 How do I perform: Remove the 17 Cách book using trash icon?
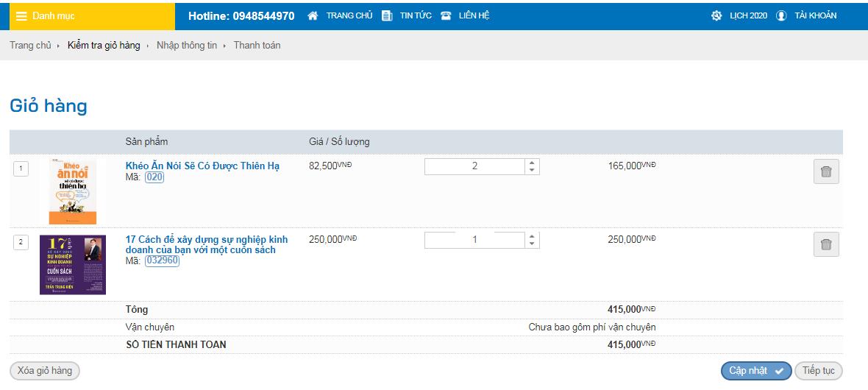tap(826, 244)
